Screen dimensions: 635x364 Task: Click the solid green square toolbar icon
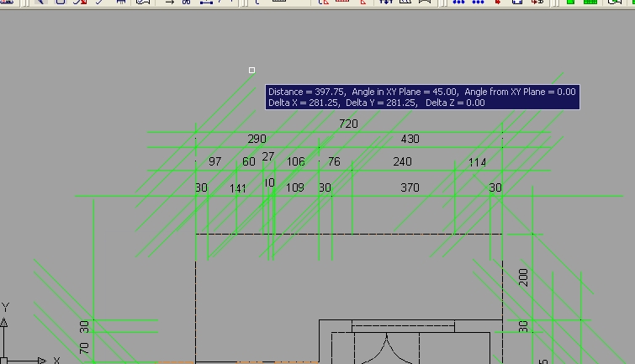[571, 3]
